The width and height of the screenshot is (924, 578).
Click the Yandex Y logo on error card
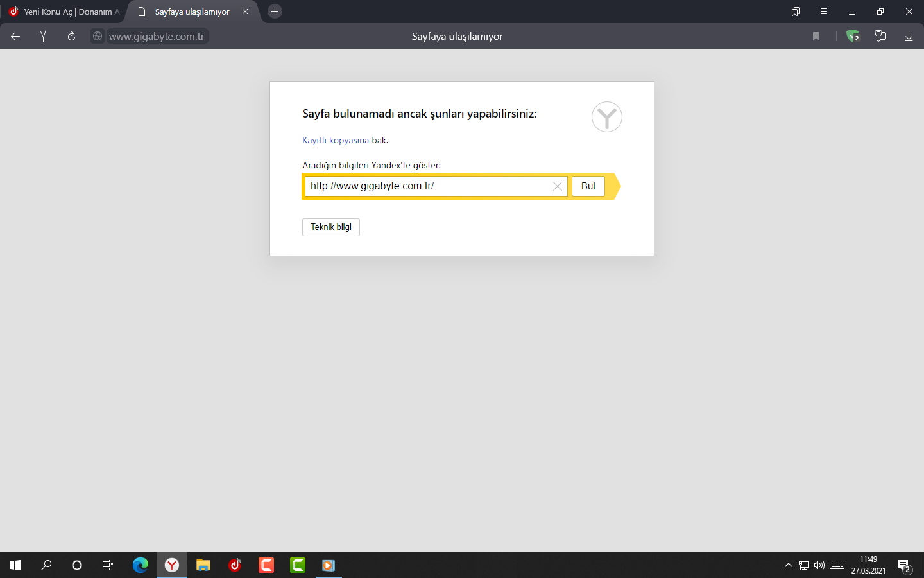[x=607, y=117]
